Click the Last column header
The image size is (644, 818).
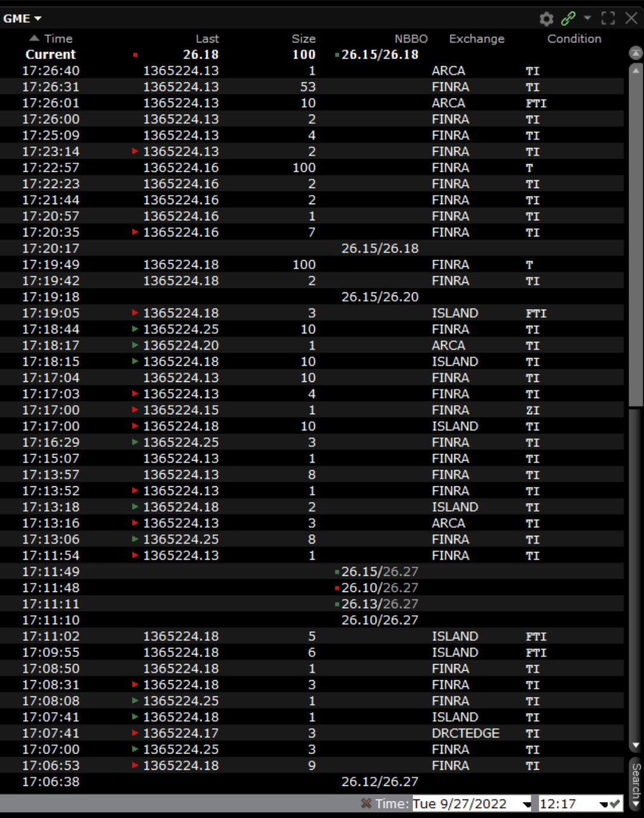coord(207,39)
